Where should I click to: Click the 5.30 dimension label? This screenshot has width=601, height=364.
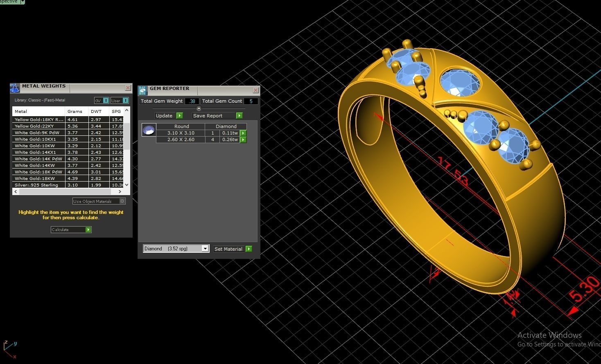[x=585, y=289]
